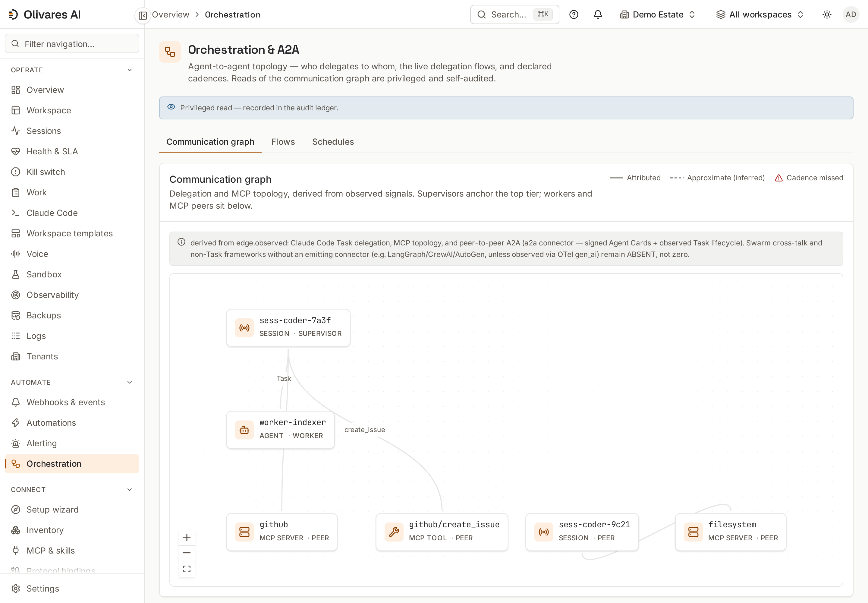The image size is (868, 603).
Task: Select the sess-coder-9c21 session node
Action: [x=582, y=532]
